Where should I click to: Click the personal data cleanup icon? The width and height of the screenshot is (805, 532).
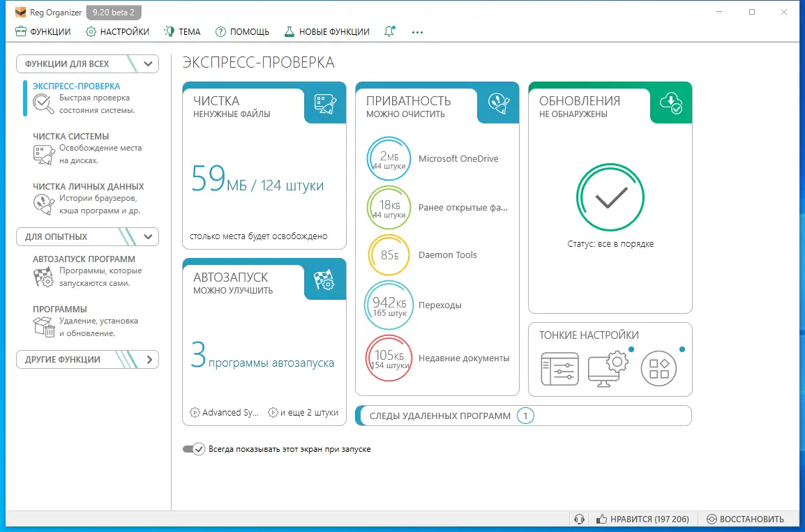pos(44,205)
